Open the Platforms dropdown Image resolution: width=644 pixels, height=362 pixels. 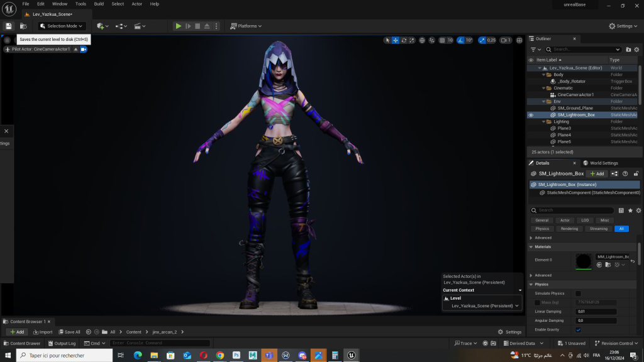tap(246, 26)
